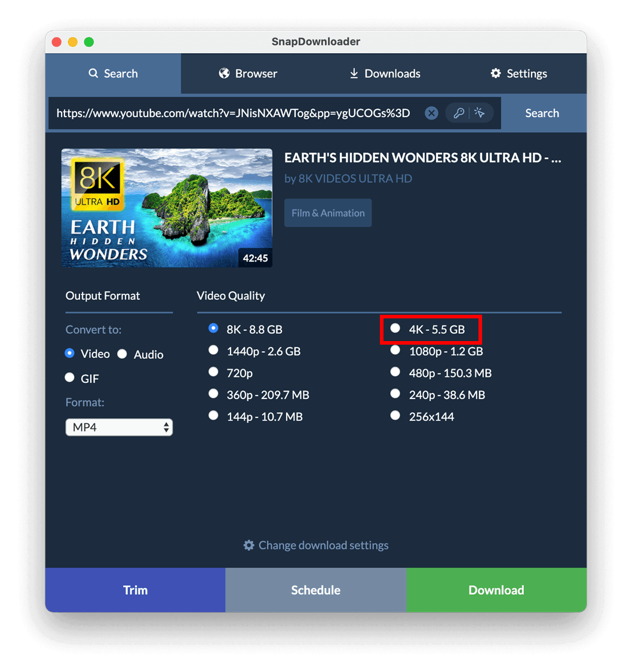Click the Output Format heading
Screen dimensions: 632x672
coord(103,296)
